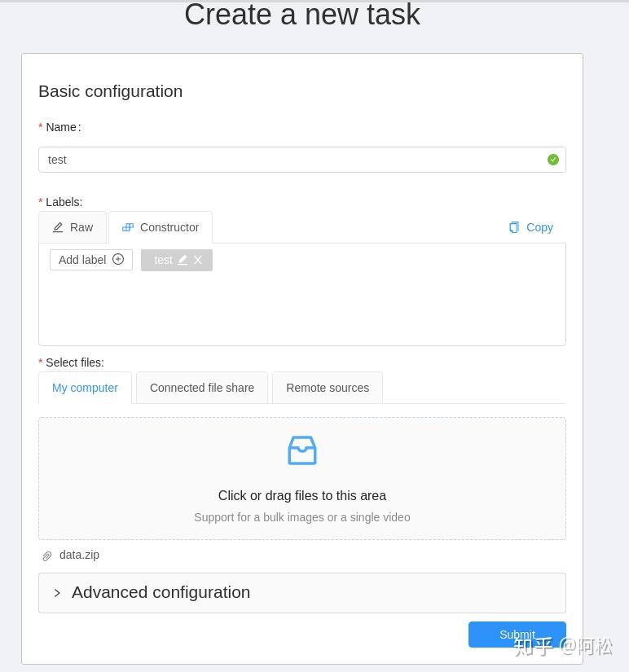Select the data.zip uploaded file entry
The image size is (629, 672).
coord(79,555)
